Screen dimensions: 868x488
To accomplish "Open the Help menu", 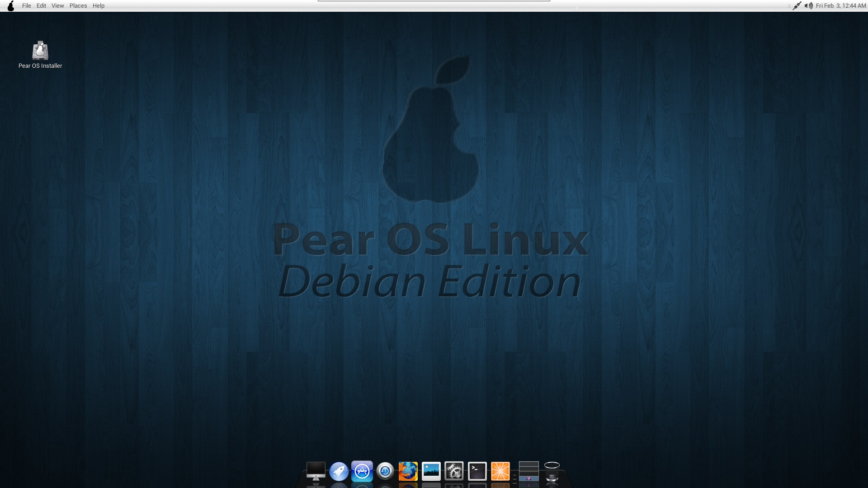I will (99, 6).
